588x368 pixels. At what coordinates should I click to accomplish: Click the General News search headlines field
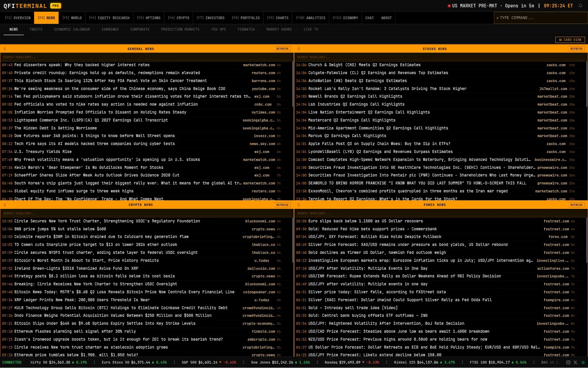[147, 57]
